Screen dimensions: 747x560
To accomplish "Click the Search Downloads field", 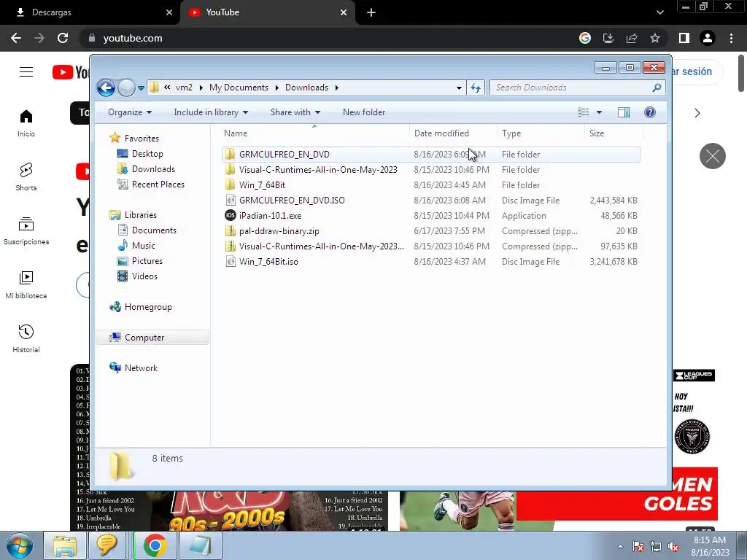I will click(577, 87).
